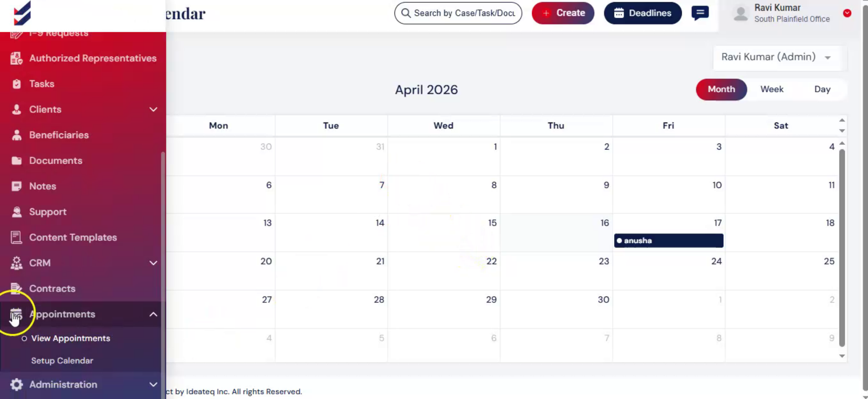This screenshot has height=399, width=868.
Task: Select April 10 date cell
Action: [669, 194]
